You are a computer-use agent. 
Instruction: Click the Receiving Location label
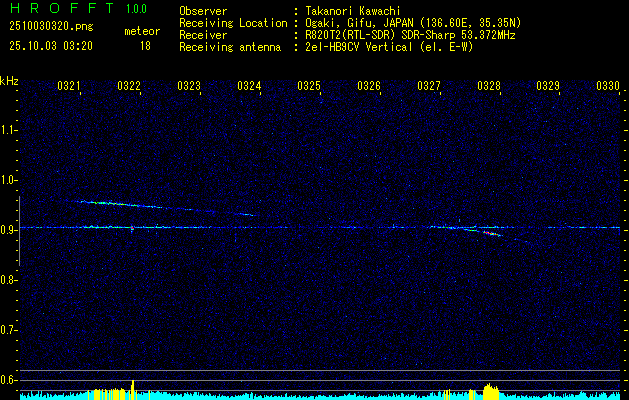(233, 23)
